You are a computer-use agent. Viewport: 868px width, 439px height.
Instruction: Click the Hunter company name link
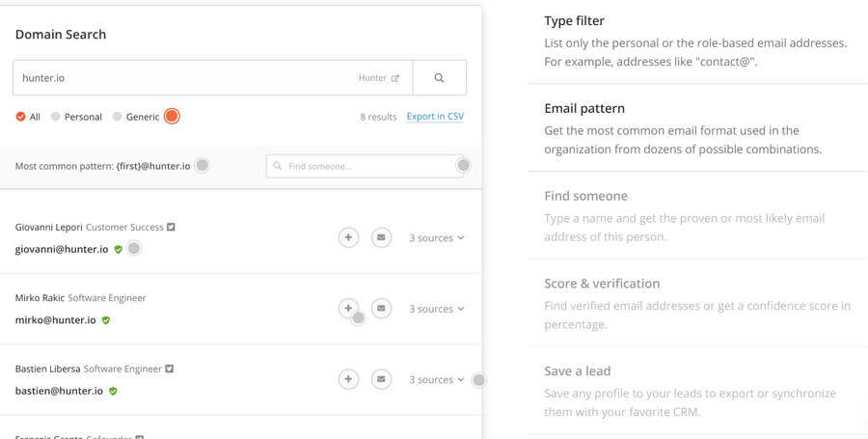click(x=372, y=78)
